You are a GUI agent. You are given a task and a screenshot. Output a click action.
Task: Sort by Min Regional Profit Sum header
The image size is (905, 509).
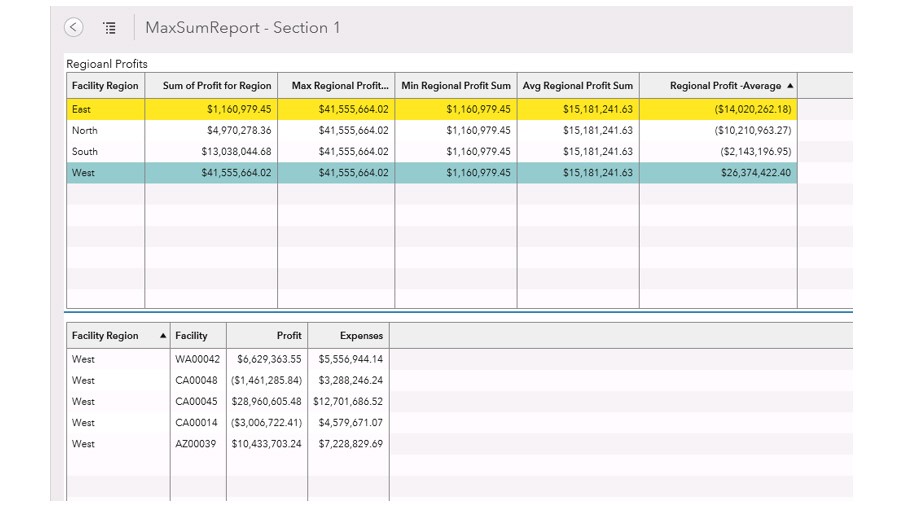(455, 86)
